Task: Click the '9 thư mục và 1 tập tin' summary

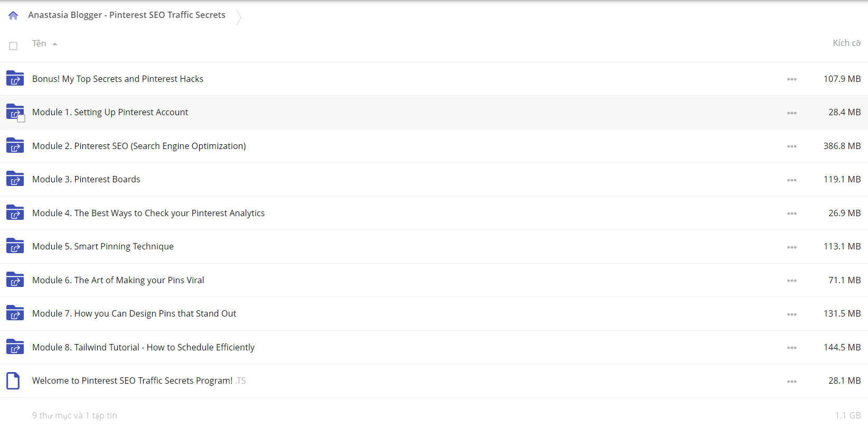Action: point(74,415)
